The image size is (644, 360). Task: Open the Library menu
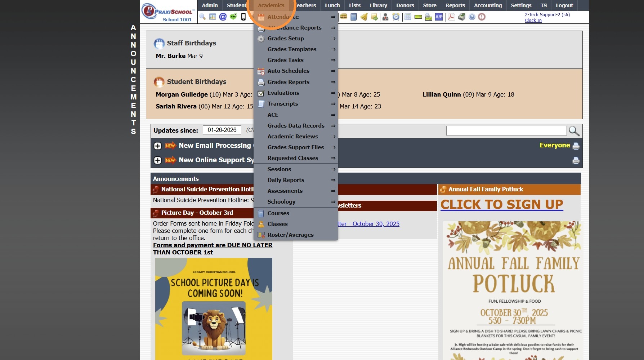(378, 5)
